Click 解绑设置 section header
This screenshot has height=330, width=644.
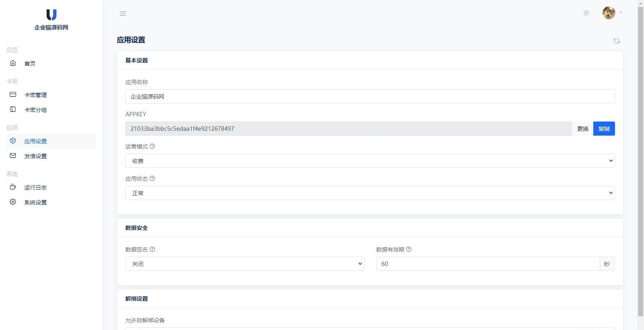(x=136, y=299)
